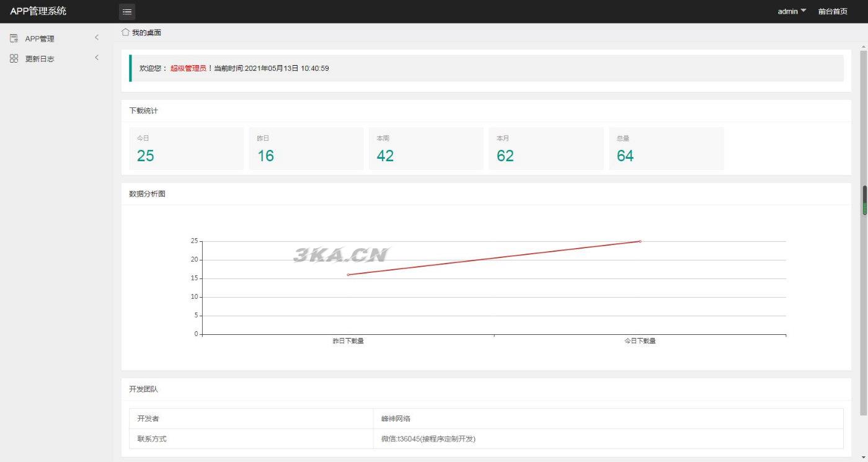Open the 前台首页 link
The height and width of the screenshot is (462, 868).
(x=833, y=11)
